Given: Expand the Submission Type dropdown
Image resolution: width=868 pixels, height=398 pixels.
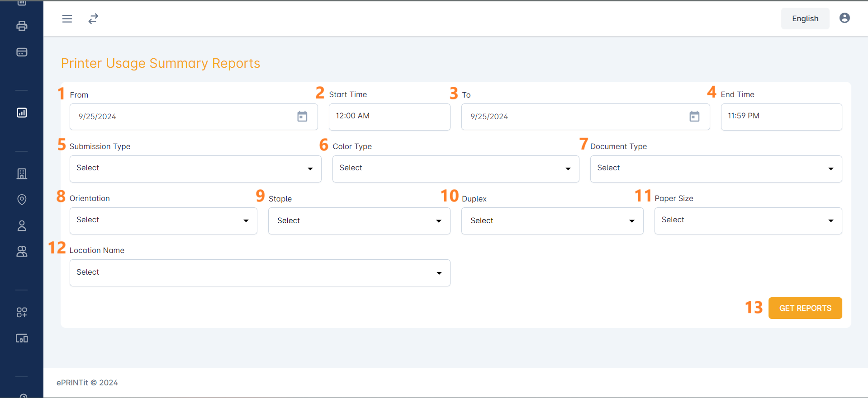Looking at the screenshot, I should point(195,169).
